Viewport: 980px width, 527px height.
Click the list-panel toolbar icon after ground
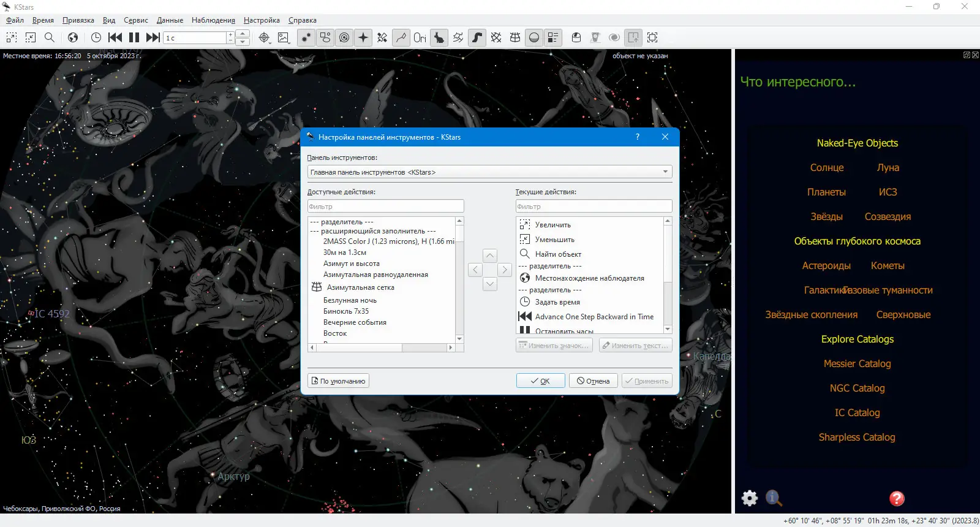[553, 37]
